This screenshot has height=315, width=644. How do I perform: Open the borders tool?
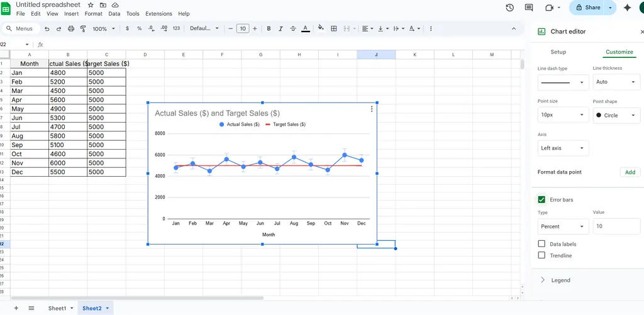(x=334, y=28)
